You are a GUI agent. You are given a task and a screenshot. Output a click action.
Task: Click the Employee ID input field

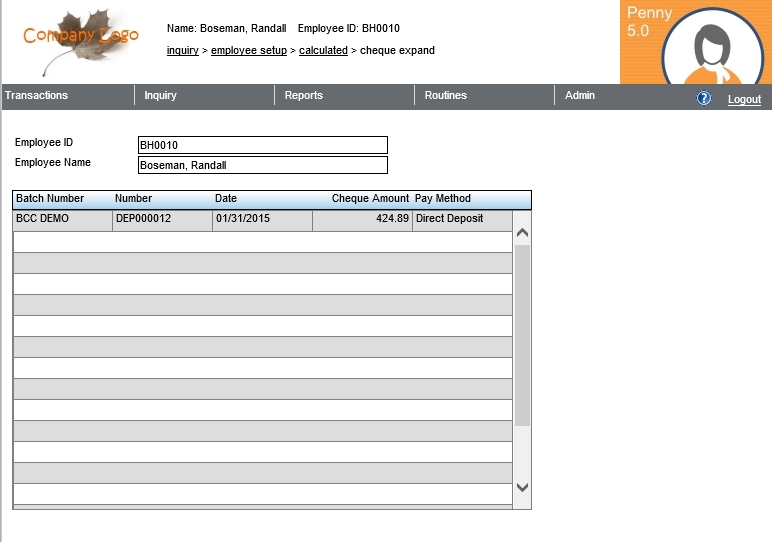tap(262, 145)
